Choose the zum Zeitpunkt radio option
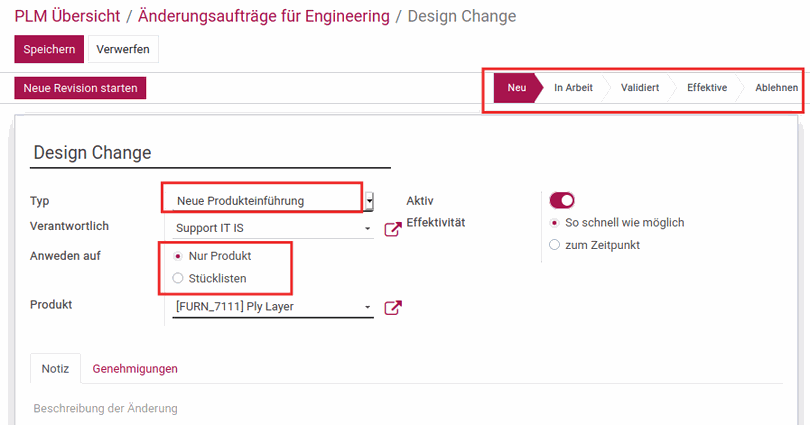This screenshot has width=810, height=425. (x=554, y=245)
